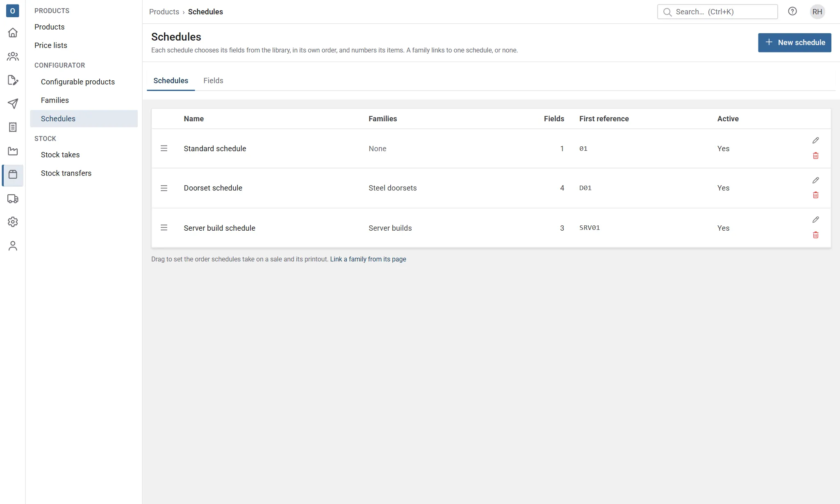The image size is (840, 504).
Task: Go to Configurable products
Action: tap(78, 82)
